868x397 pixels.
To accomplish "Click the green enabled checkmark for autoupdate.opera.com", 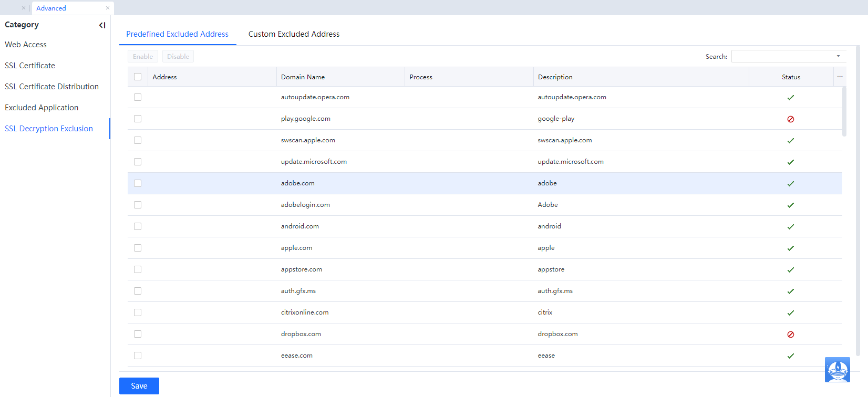I will coord(790,98).
